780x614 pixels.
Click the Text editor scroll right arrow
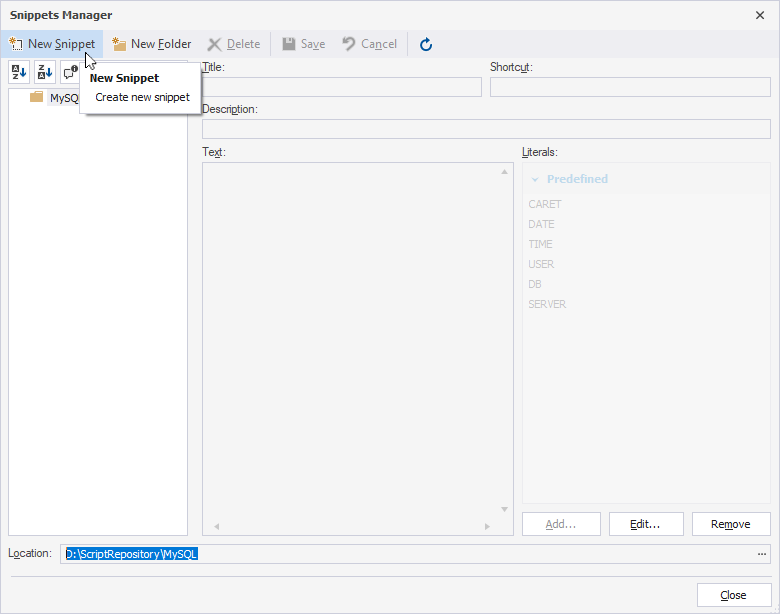(x=487, y=526)
